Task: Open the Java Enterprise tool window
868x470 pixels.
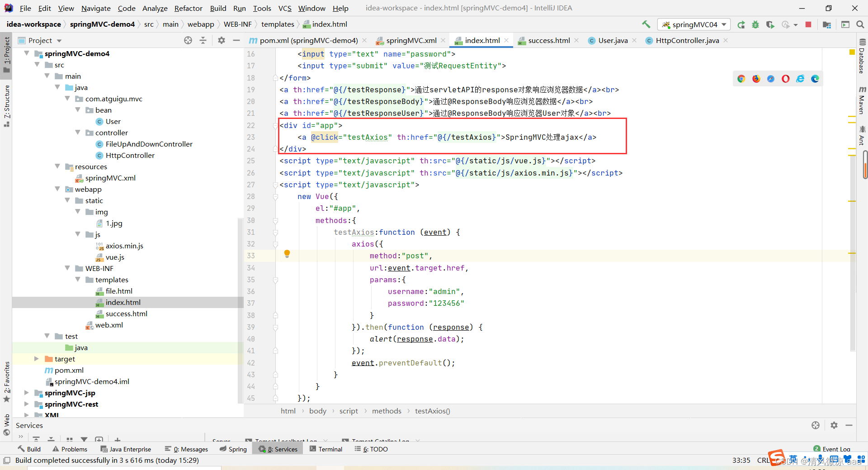Action: 126,449
